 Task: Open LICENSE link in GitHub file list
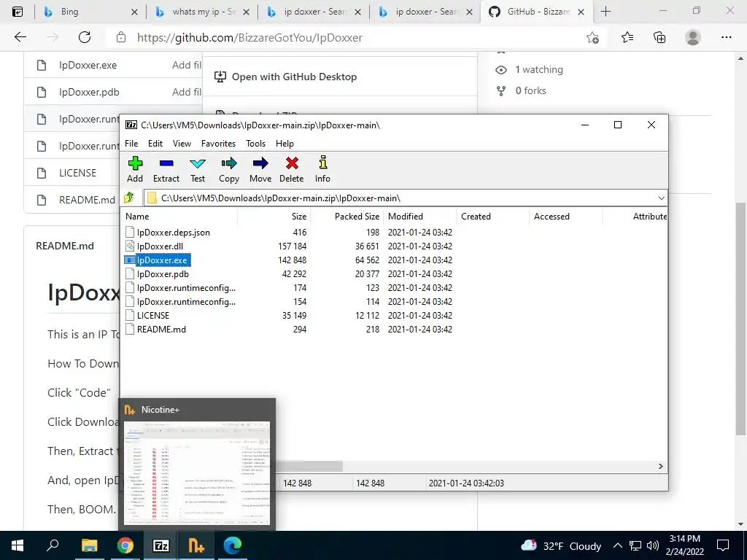click(77, 173)
